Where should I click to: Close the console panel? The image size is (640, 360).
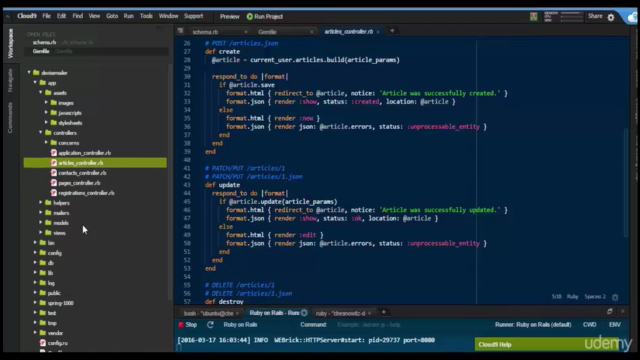click(x=622, y=311)
